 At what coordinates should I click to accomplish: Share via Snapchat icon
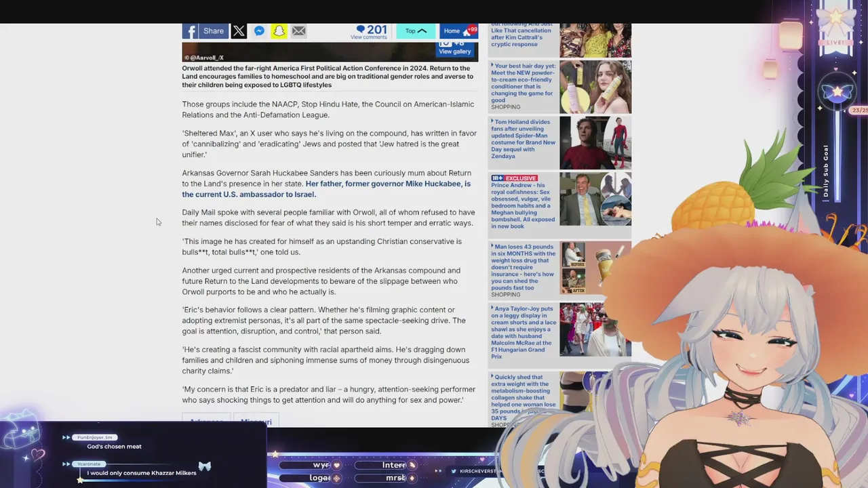click(279, 31)
